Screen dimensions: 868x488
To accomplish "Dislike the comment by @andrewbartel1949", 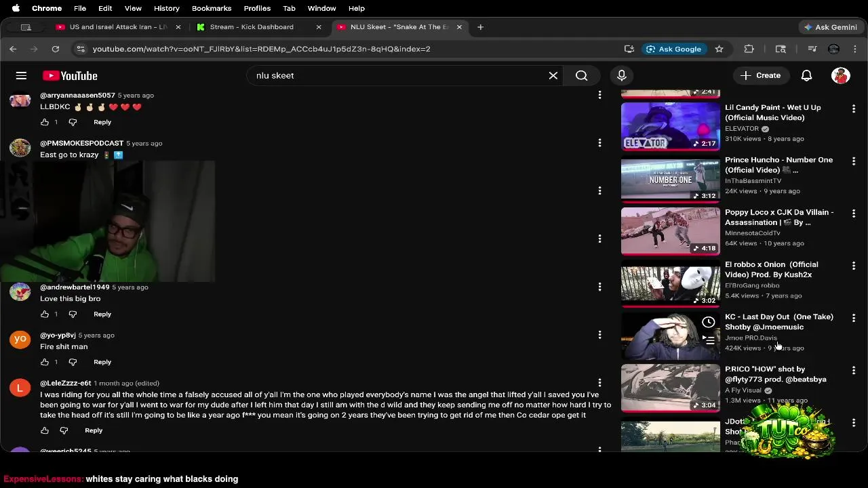I will click(x=73, y=314).
